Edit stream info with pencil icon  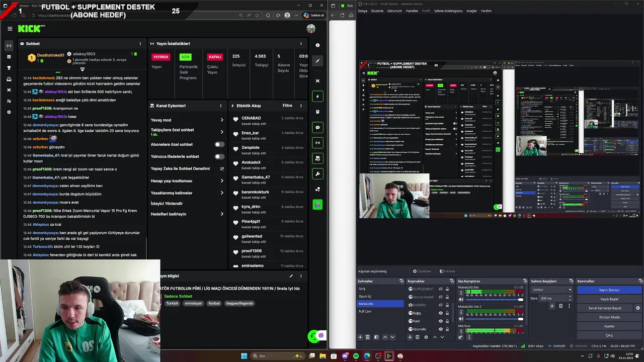pos(291,276)
